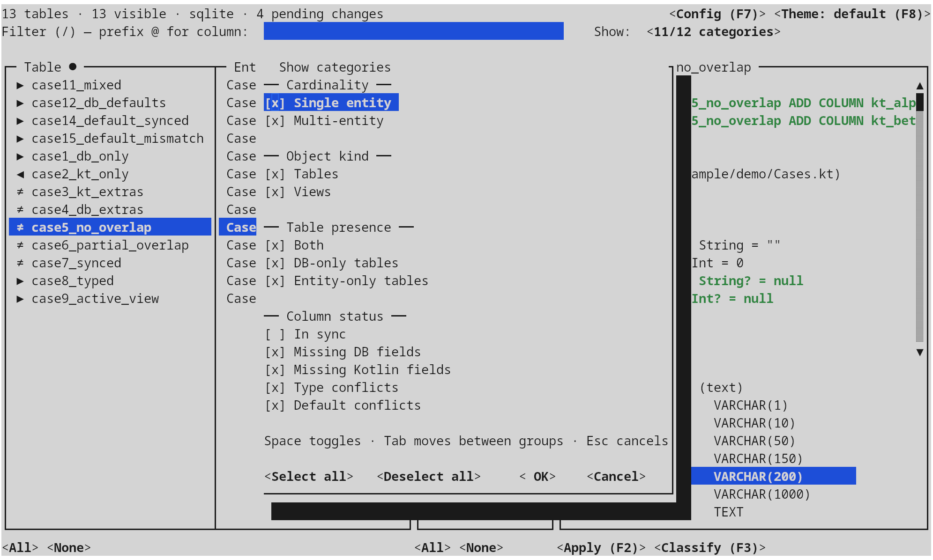
Task: Click the arrow icon beside case14_default_synced
Action: [20, 121]
